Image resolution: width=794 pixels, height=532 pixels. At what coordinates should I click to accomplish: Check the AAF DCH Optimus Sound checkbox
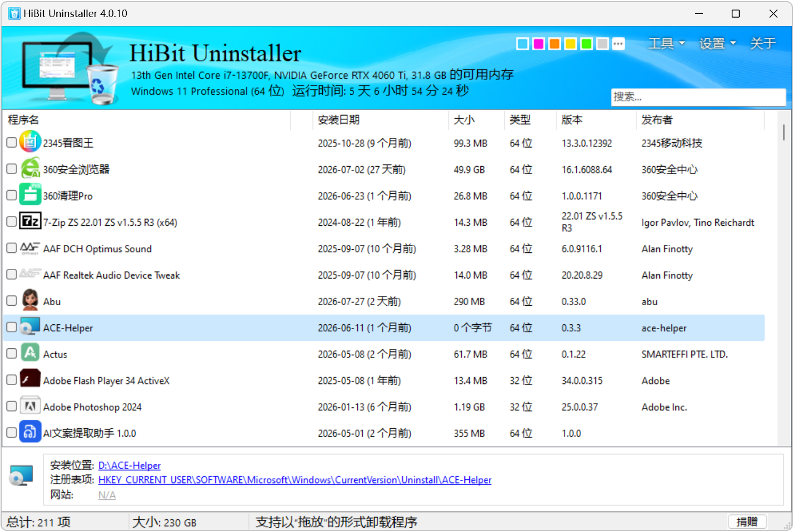pos(12,248)
